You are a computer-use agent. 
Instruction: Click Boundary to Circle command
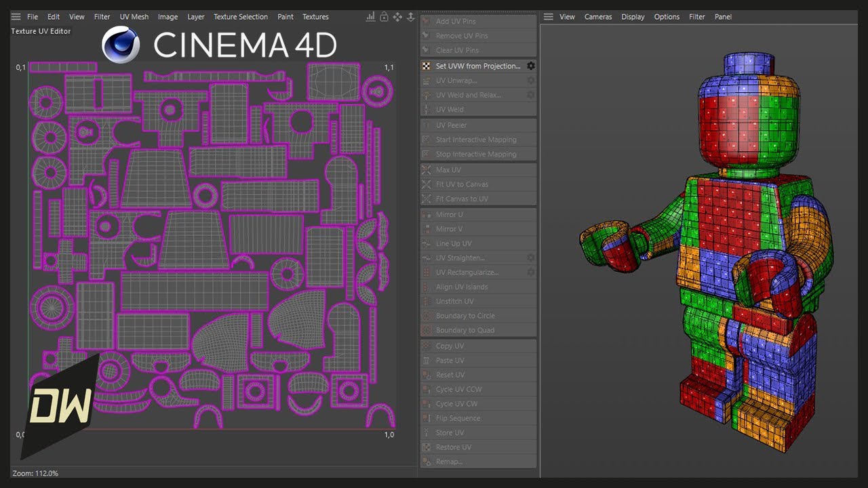point(479,316)
